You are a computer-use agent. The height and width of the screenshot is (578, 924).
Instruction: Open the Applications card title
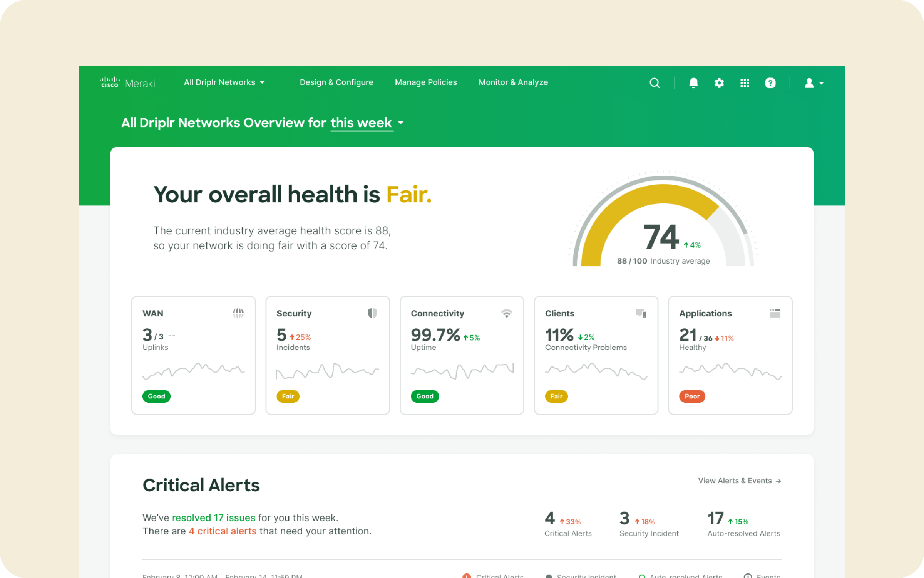(x=705, y=314)
